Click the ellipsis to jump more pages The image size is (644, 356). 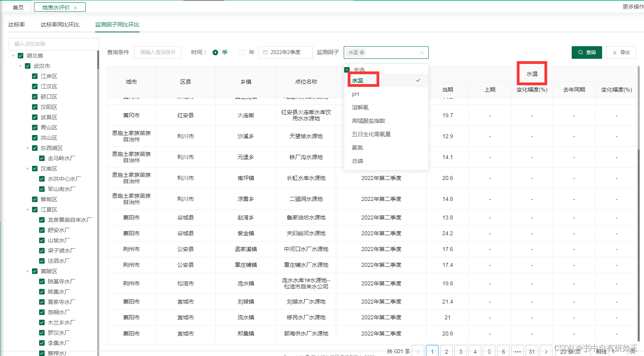coord(518,351)
